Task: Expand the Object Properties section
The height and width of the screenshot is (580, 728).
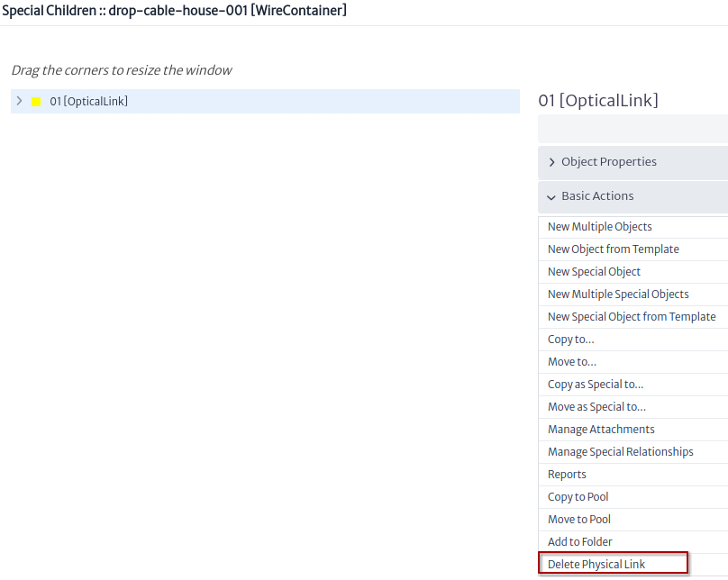Action: pos(632,162)
